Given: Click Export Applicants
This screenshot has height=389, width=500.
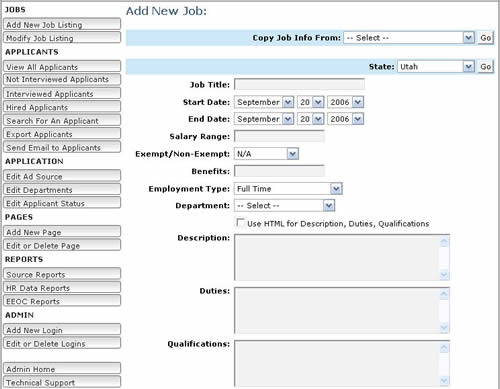Looking at the screenshot, I should click(62, 133).
